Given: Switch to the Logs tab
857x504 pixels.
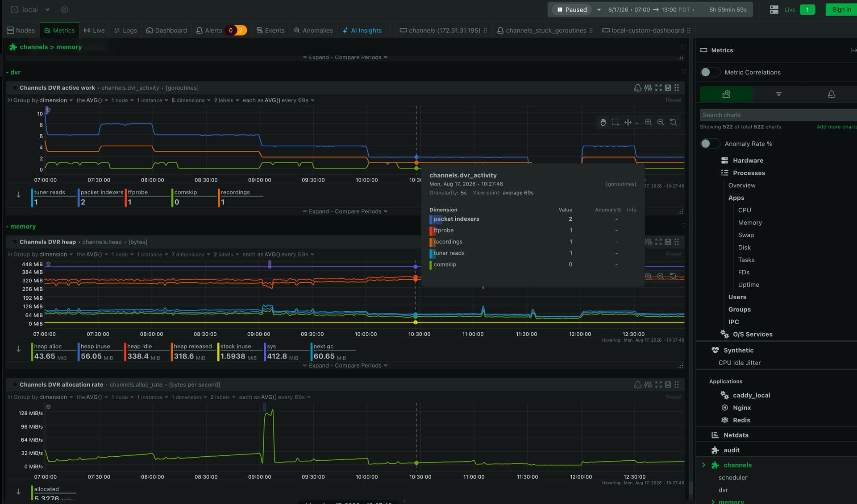Looking at the screenshot, I should pyautogui.click(x=125, y=30).
